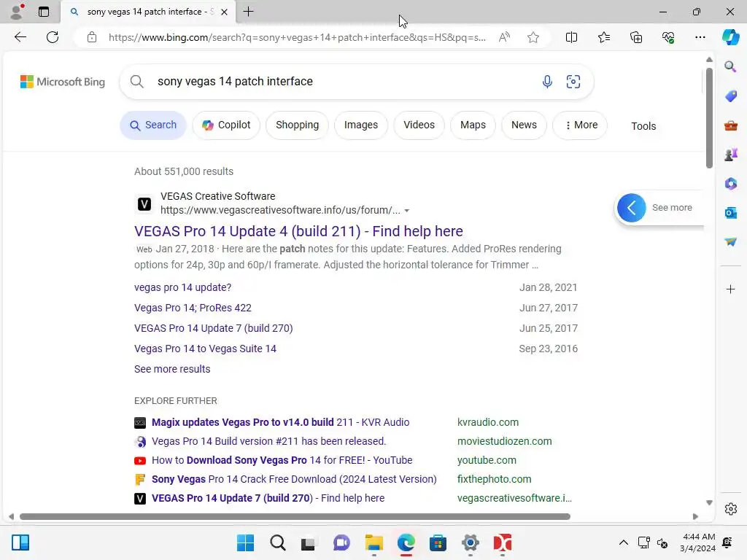Close the sony vegas search tab
747x560 pixels.
tap(225, 12)
